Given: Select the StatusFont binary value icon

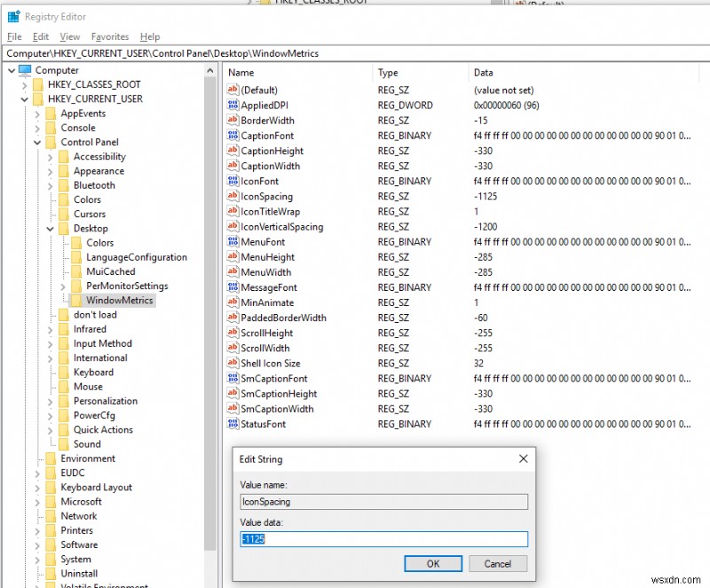Looking at the screenshot, I should point(233,423).
